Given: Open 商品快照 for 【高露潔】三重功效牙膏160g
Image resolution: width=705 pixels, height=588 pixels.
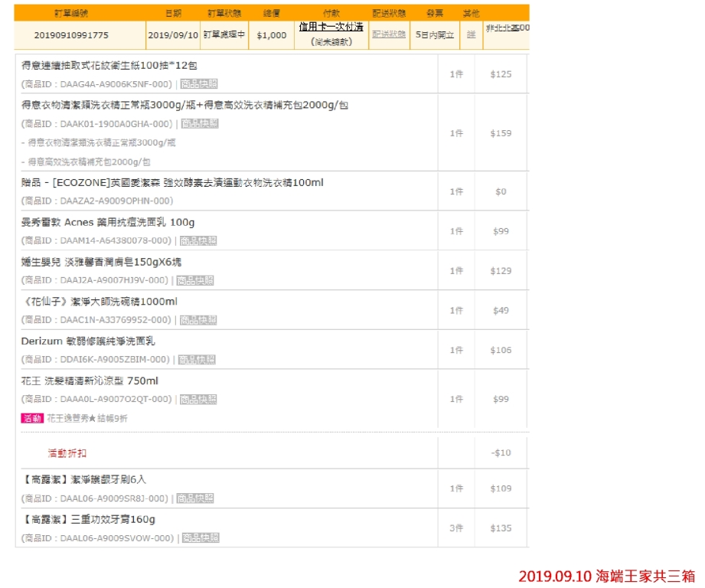Looking at the screenshot, I should [201, 537].
